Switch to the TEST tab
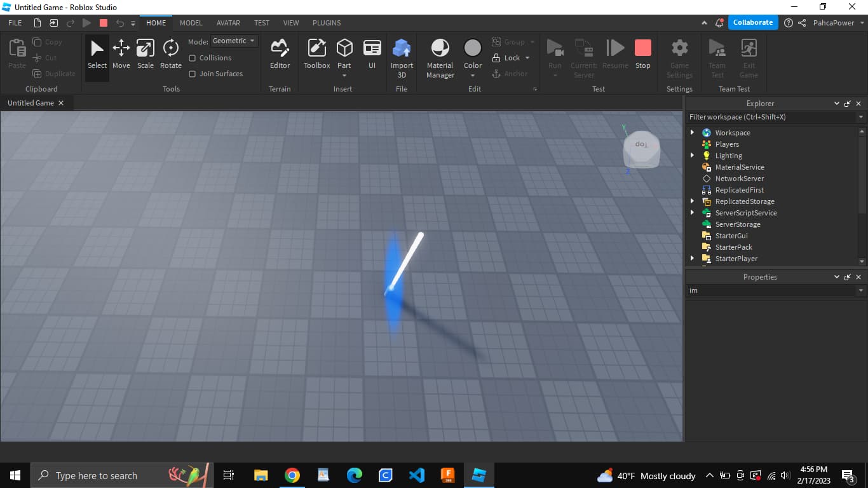Image resolution: width=868 pixels, height=488 pixels. pyautogui.click(x=262, y=23)
